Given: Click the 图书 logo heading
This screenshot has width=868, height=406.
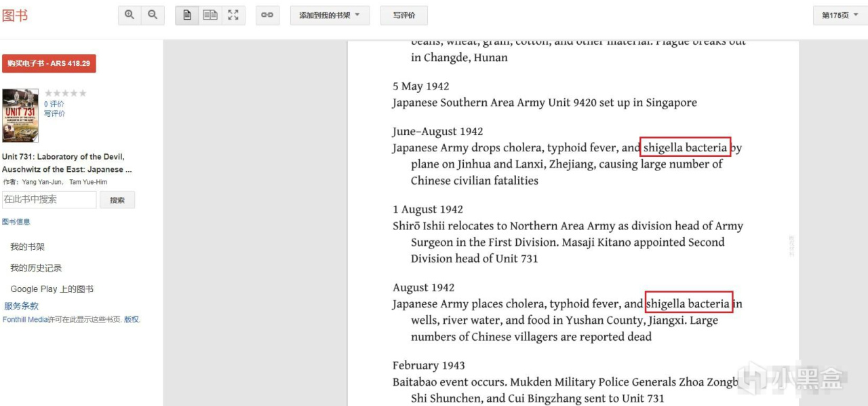Looking at the screenshot, I should (15, 15).
